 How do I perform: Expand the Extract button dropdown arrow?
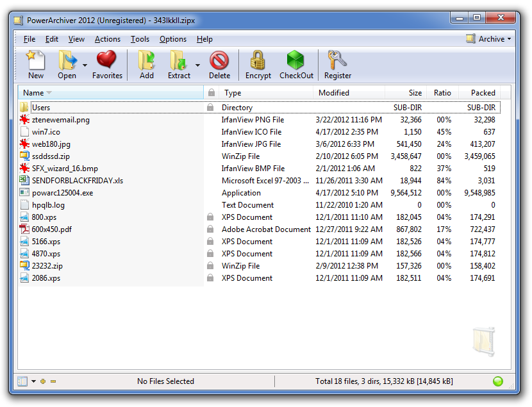click(197, 65)
